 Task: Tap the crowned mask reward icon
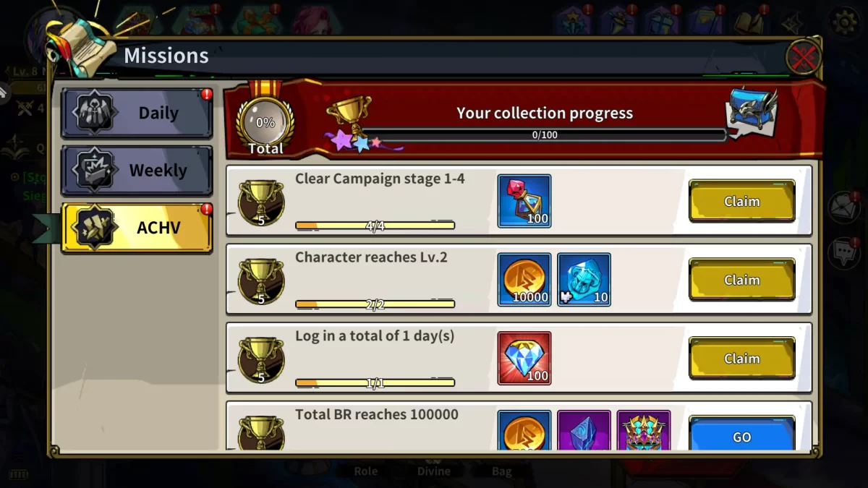click(644, 430)
